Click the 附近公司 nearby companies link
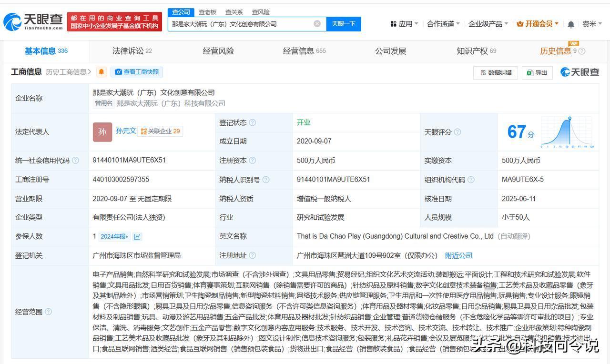This screenshot has width=610, height=364. [459, 255]
